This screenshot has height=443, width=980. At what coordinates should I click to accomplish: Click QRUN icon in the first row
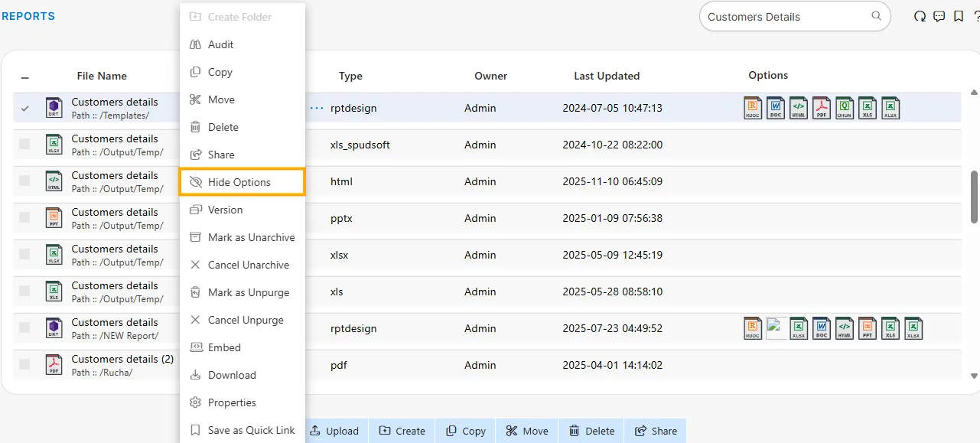coord(845,108)
